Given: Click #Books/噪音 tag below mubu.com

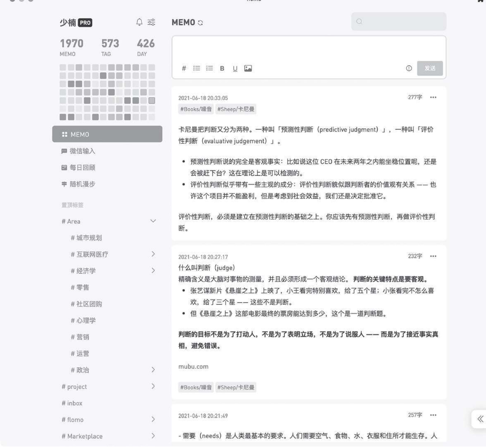Looking at the screenshot, I should (196, 387).
